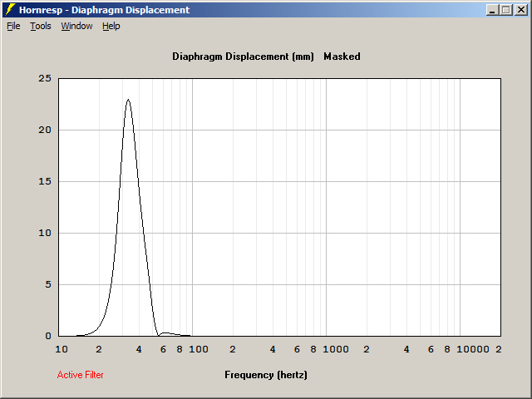Screen dimensions: 532x399
Task: Open the Help menu
Action: click(111, 26)
